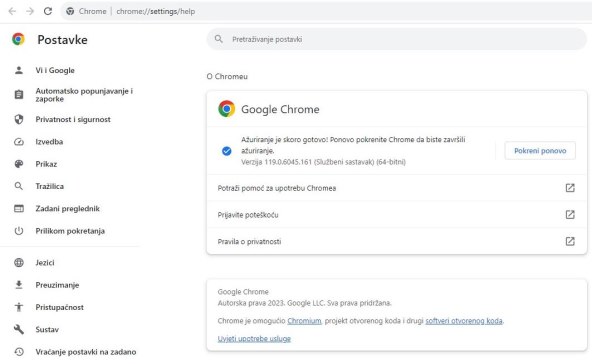The width and height of the screenshot is (592, 364).
Task: Select Sustav in the sidebar
Action: point(47,329)
